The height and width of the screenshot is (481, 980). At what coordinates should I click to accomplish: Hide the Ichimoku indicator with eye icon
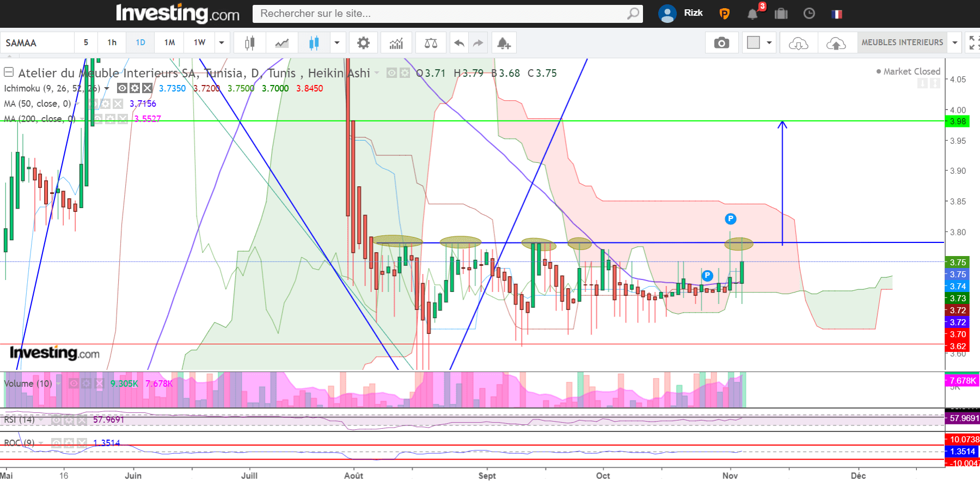pyautogui.click(x=122, y=88)
